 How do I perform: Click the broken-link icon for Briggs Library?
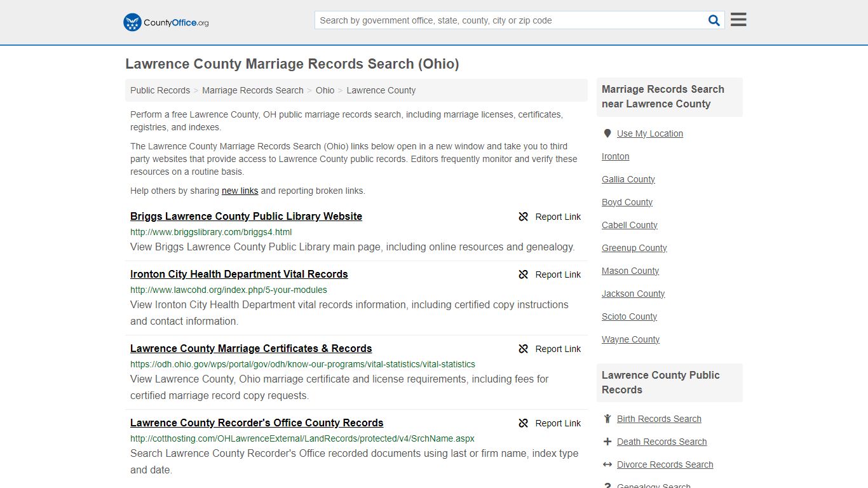pyautogui.click(x=524, y=217)
